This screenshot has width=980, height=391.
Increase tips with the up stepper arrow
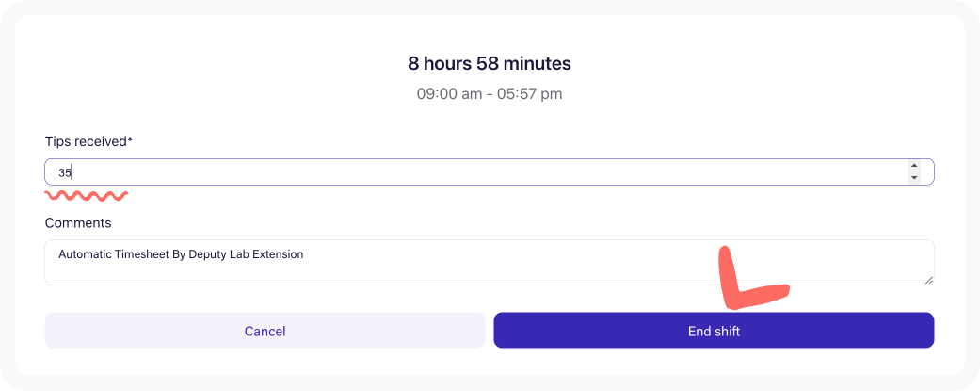coord(914,166)
